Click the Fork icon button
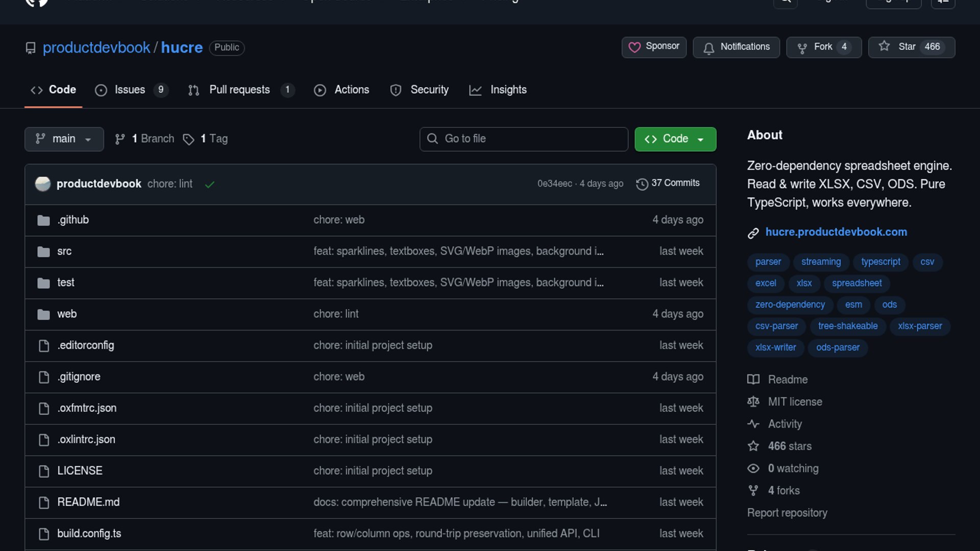Viewport: 980px width, 551px height. pyautogui.click(x=802, y=48)
